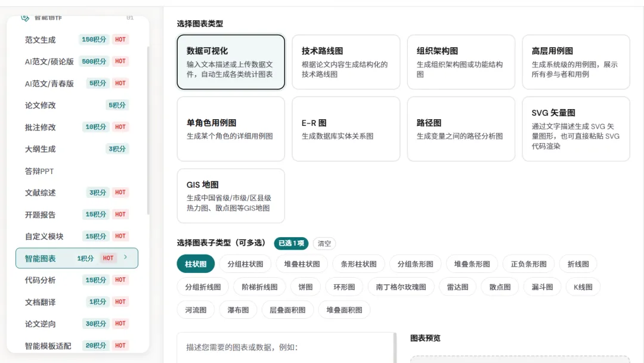Viewport: 644px width, 363px height.
Task: Click the 选择图表类型 heading
Action: click(x=200, y=24)
